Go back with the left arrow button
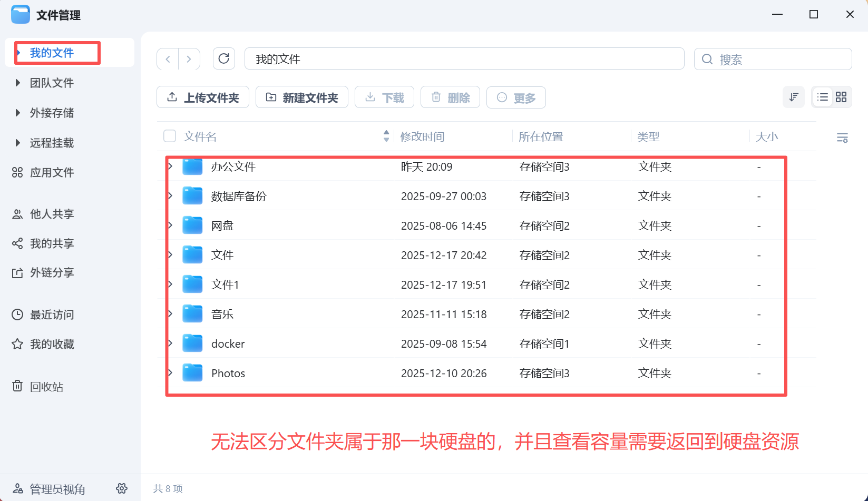Screen dimensions: 868x501 (x=168, y=59)
